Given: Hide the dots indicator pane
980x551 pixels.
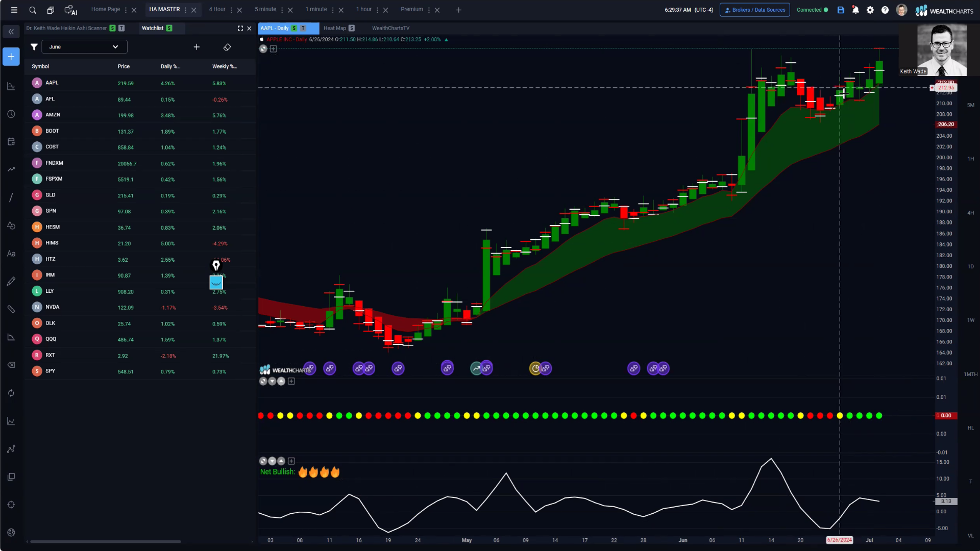Looking at the screenshot, I should [x=263, y=381].
